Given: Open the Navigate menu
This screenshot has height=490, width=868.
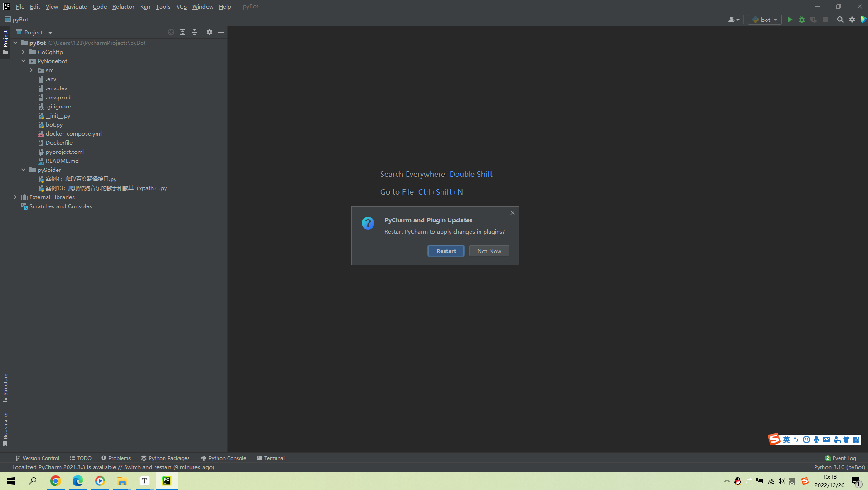Looking at the screenshot, I should point(75,6).
